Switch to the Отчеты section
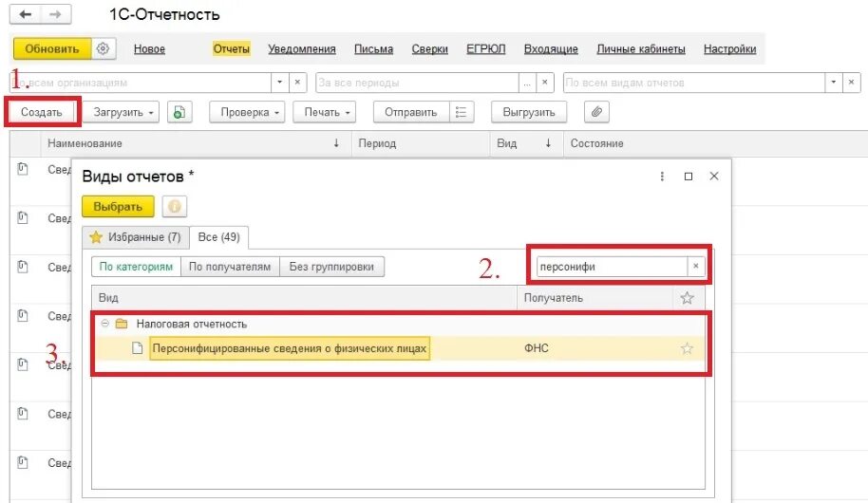Viewport: 868px width, 503px height. click(x=232, y=49)
